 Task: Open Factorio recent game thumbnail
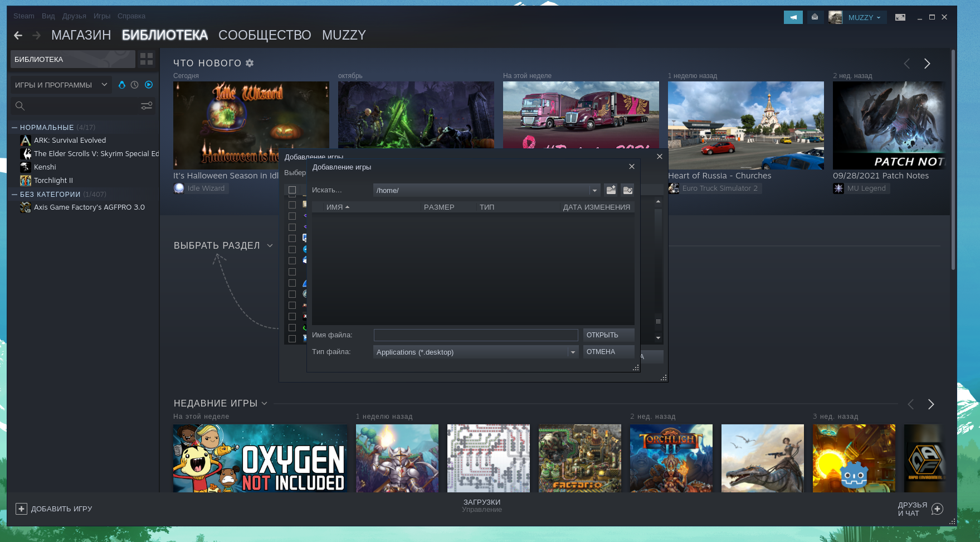[x=580, y=458]
